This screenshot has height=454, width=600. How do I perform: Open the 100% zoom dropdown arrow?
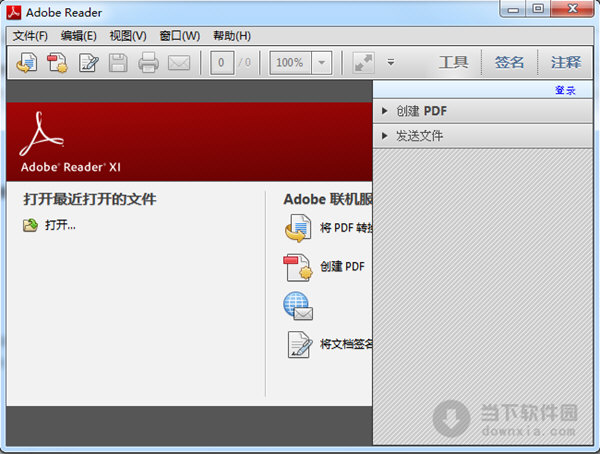322,62
